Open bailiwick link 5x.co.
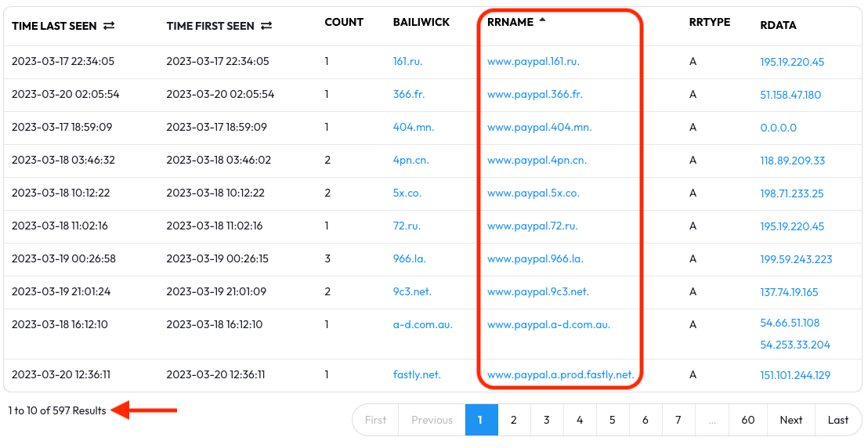Screen dimensions: 868x448 click(407, 193)
